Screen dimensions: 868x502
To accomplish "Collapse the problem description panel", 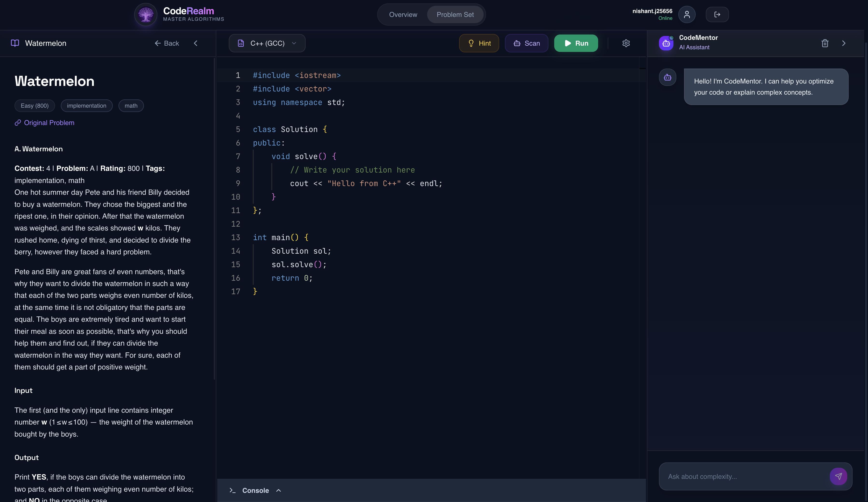I will click(x=196, y=43).
